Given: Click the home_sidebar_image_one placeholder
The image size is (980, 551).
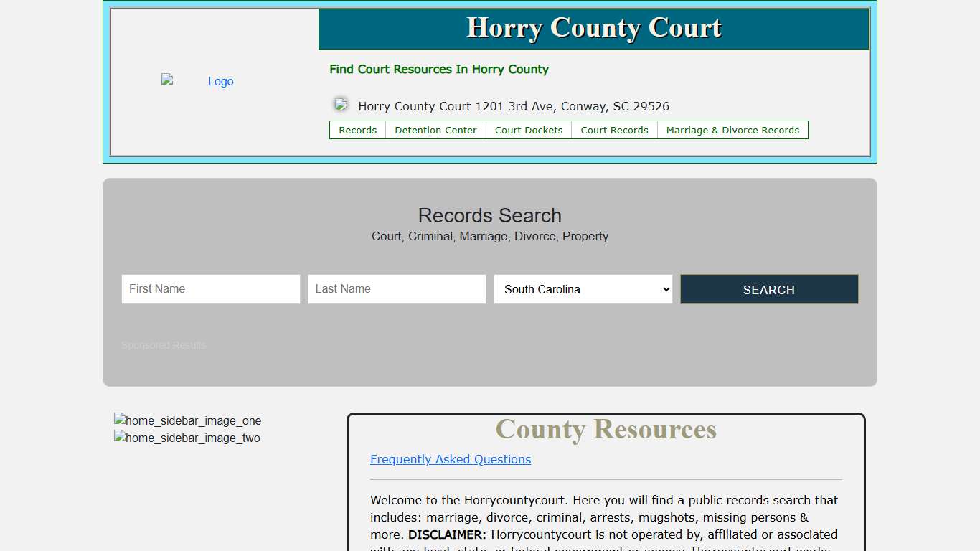Looking at the screenshot, I should click(x=187, y=420).
